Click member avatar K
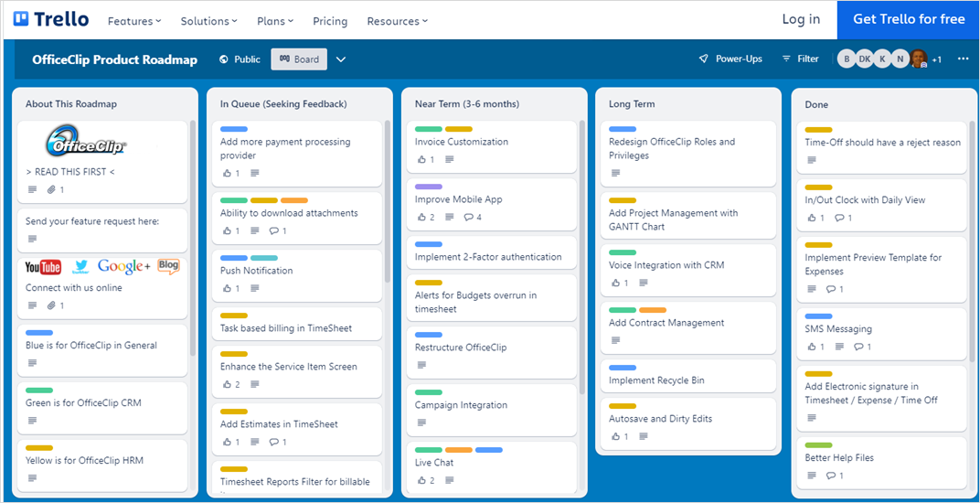980x503 pixels. coord(882,59)
